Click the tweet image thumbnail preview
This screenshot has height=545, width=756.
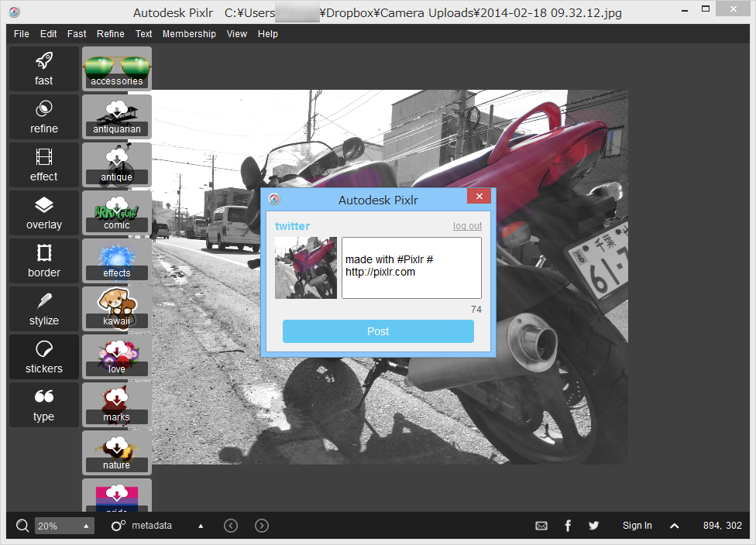click(x=306, y=268)
